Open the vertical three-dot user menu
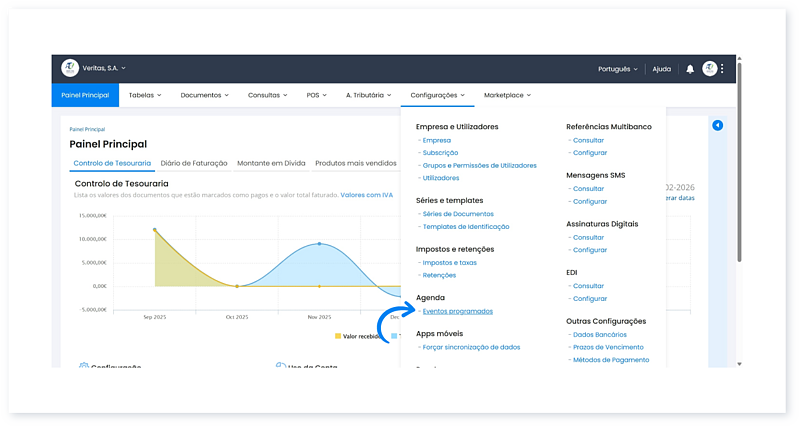800x427 pixels. tap(722, 69)
